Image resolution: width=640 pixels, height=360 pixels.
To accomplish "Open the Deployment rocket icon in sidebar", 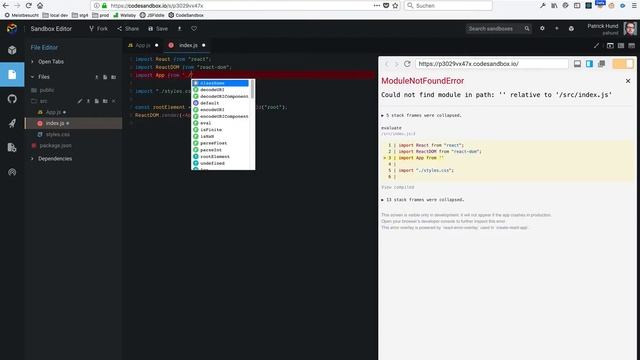I will [x=12, y=123].
